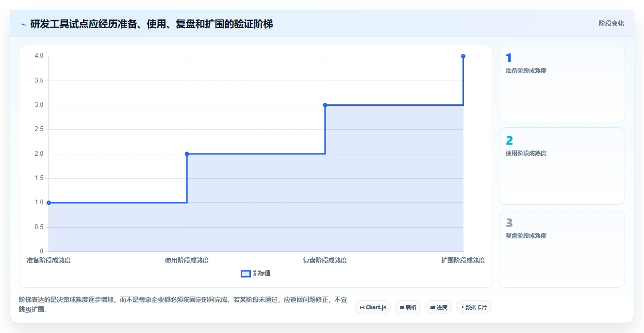This screenshot has height=333, width=644.
Task: Click the 阶段变化 label in header
Action: (611, 23)
